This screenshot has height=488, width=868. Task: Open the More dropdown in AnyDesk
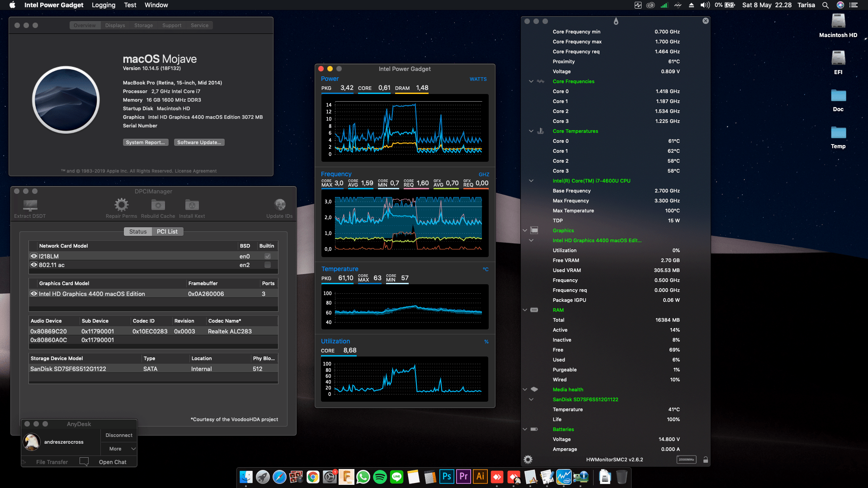point(119,449)
